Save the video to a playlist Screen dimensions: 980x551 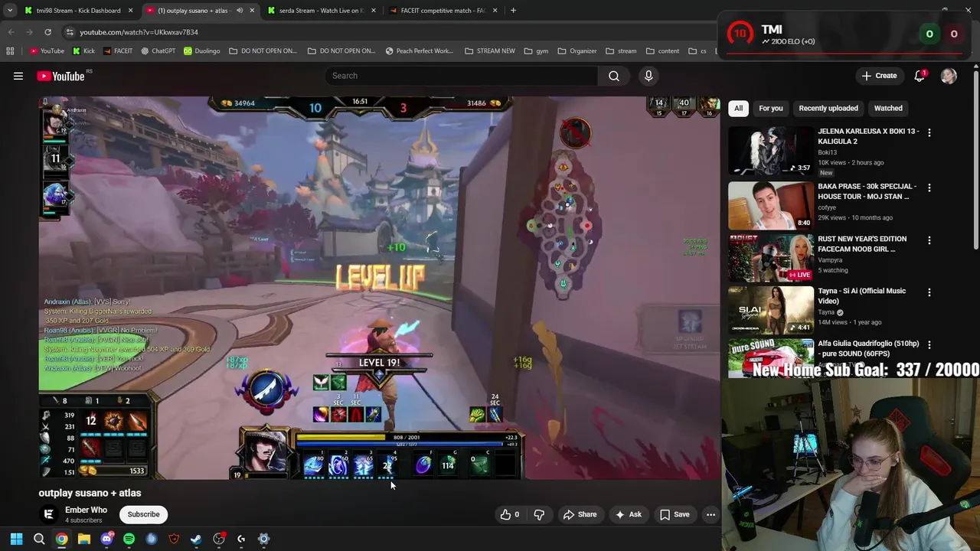(675, 514)
